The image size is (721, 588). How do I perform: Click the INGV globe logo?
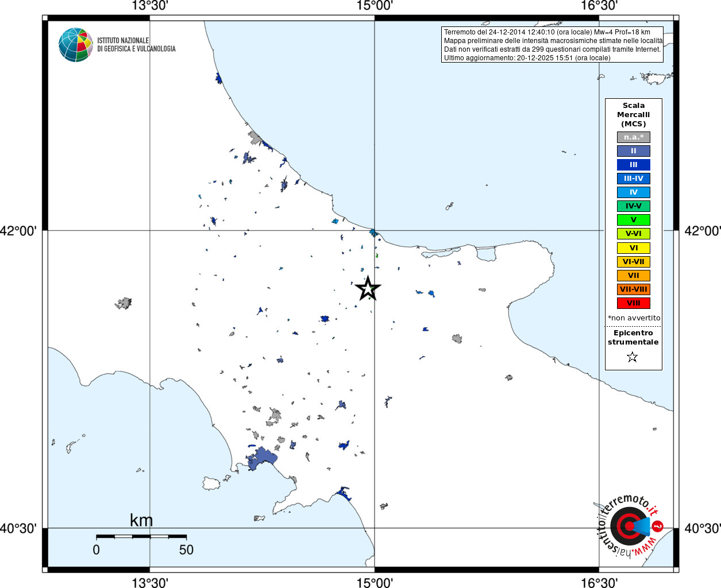[x=75, y=45]
